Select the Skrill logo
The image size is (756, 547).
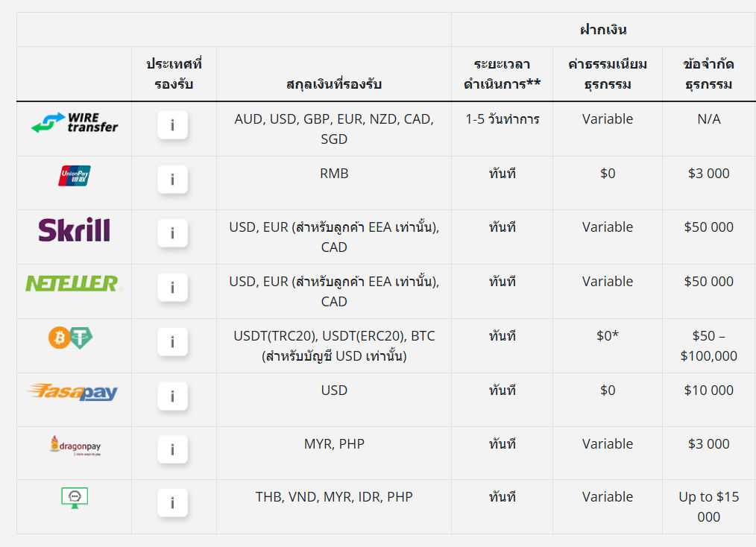(74, 230)
